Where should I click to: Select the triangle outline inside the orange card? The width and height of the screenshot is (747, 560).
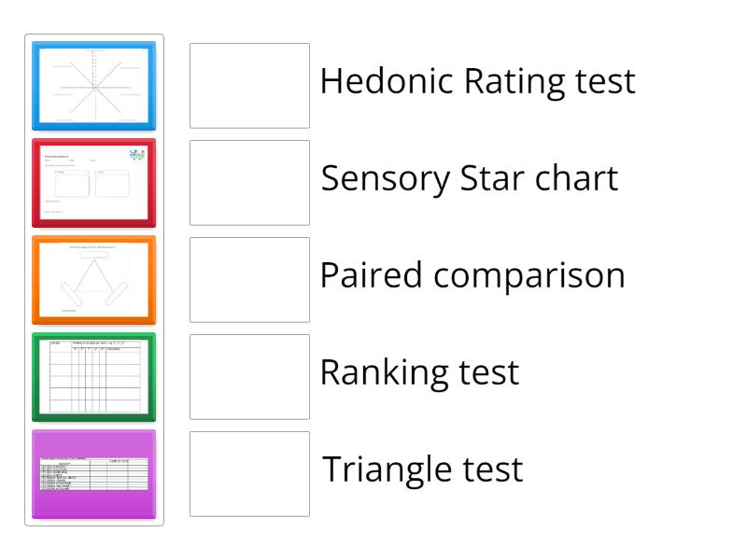pyautogui.click(x=93, y=283)
